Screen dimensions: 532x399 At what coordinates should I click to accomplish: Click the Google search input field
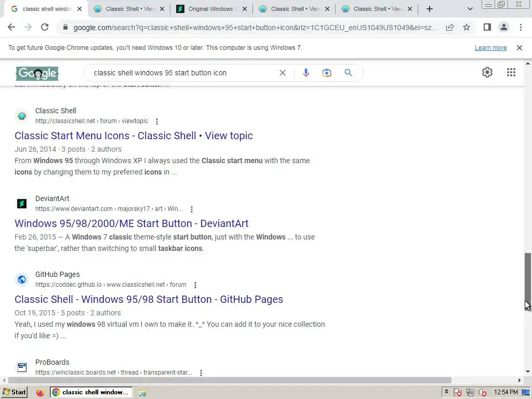coord(183,73)
